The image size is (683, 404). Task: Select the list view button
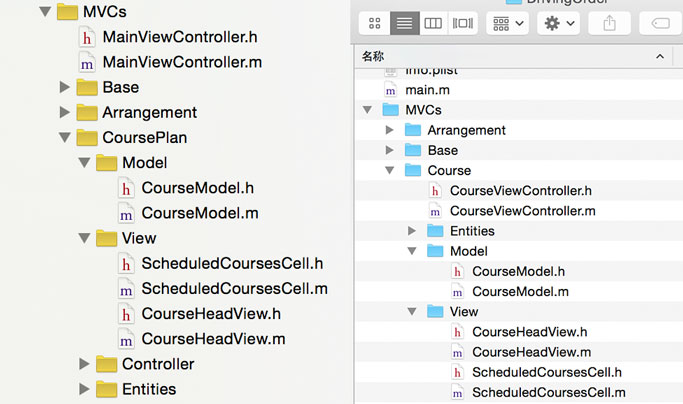pyautogui.click(x=404, y=23)
